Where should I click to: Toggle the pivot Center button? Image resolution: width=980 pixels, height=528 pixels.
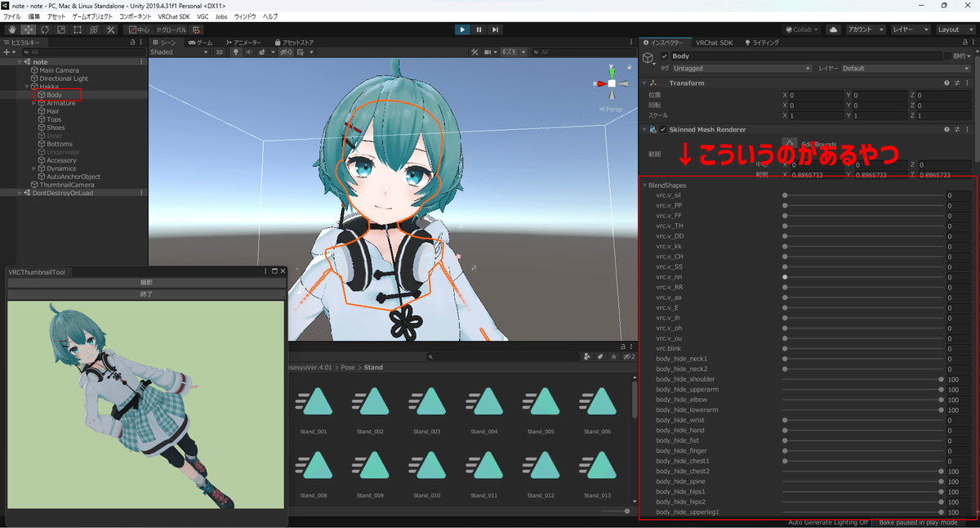[x=139, y=29]
